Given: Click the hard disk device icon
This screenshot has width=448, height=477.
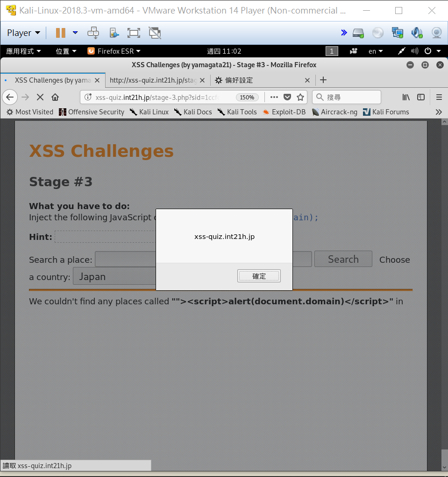Looking at the screenshot, I should pos(358,33).
